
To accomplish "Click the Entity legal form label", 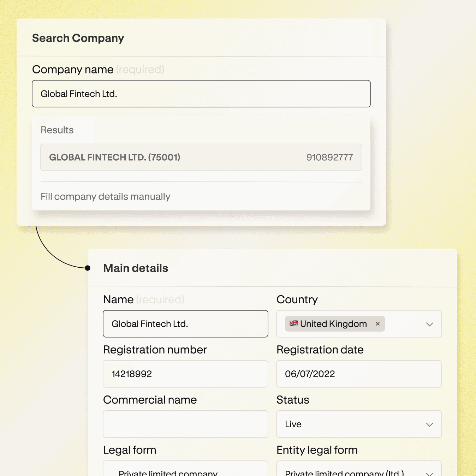I will [x=317, y=450].
